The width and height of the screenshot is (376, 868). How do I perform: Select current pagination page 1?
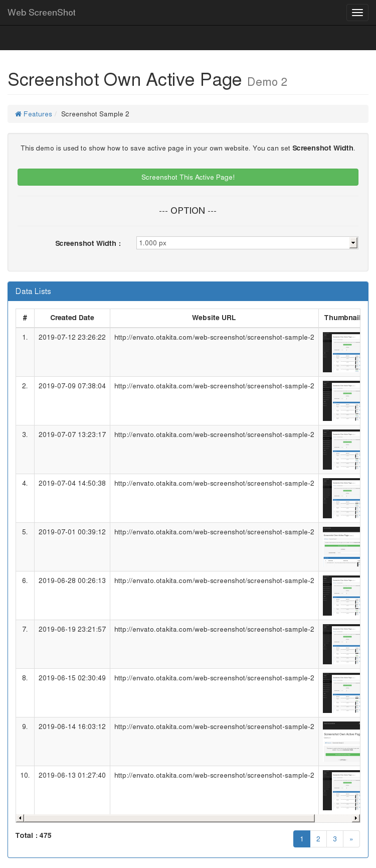coord(301,839)
